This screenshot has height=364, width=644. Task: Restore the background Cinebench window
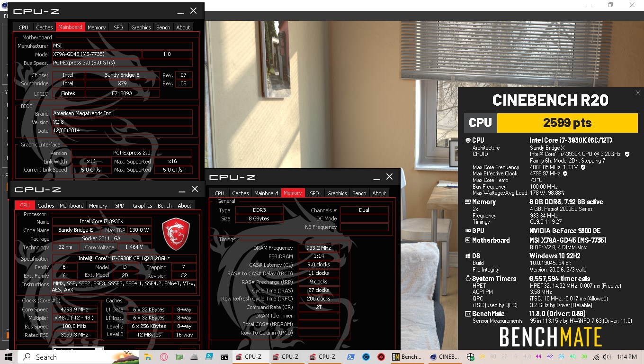coord(610,5)
